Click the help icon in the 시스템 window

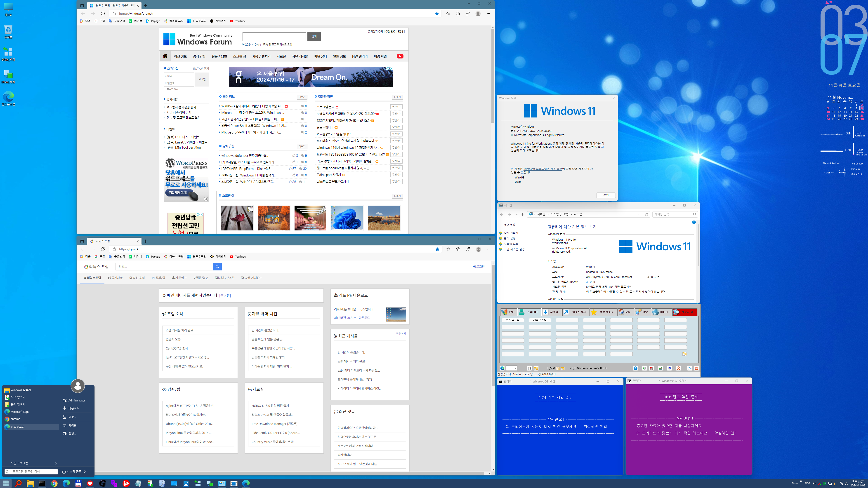pyautogui.click(x=694, y=222)
